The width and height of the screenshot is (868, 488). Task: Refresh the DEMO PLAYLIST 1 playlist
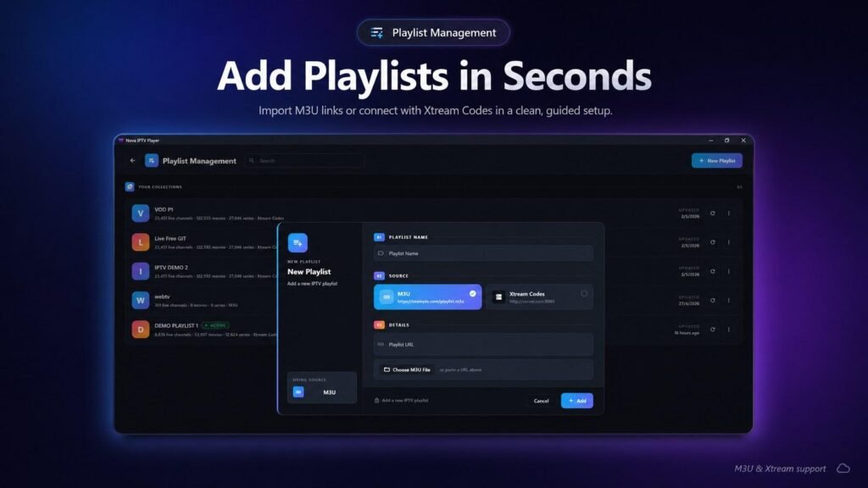[712, 330]
